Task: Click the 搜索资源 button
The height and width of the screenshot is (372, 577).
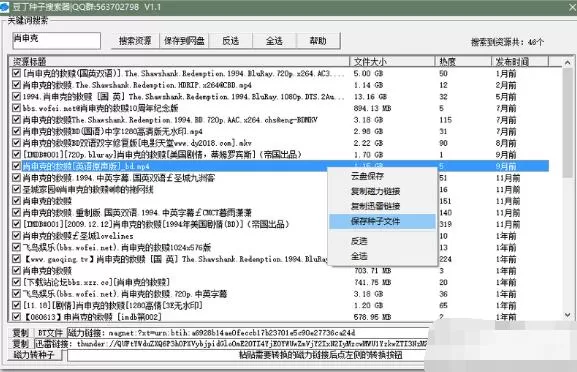Action: click(135, 41)
